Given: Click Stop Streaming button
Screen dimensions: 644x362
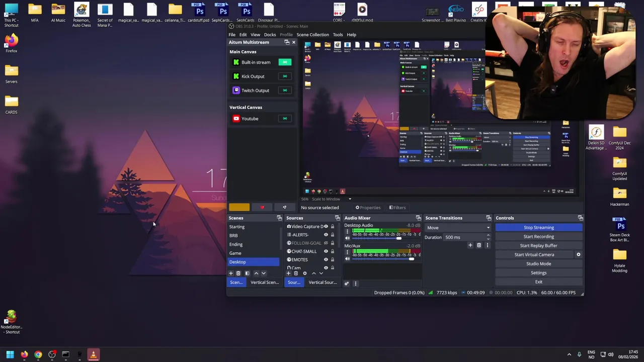Looking at the screenshot, I should coord(539,228).
